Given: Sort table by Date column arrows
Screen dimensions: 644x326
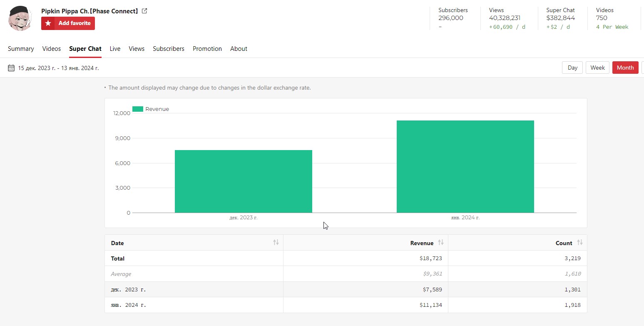Looking at the screenshot, I should [276, 243].
